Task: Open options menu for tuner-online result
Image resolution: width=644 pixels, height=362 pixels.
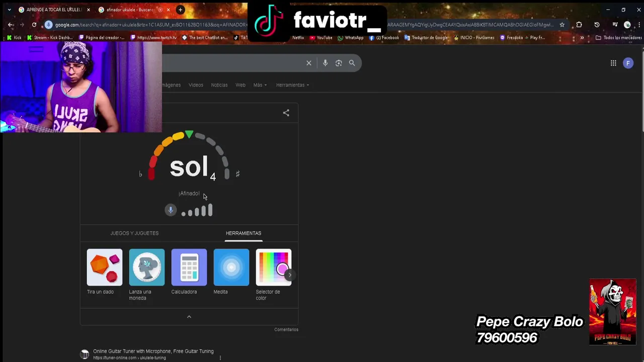Action: pos(220,358)
